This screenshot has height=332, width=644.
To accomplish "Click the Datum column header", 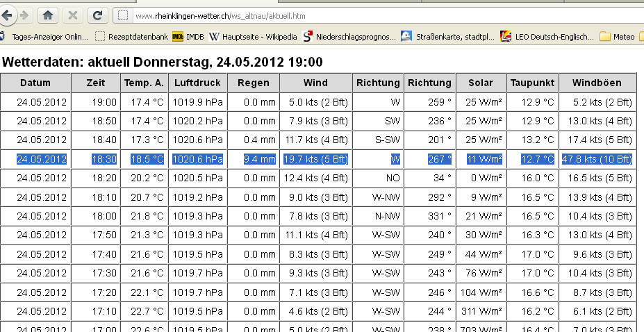I will click(x=35, y=83).
